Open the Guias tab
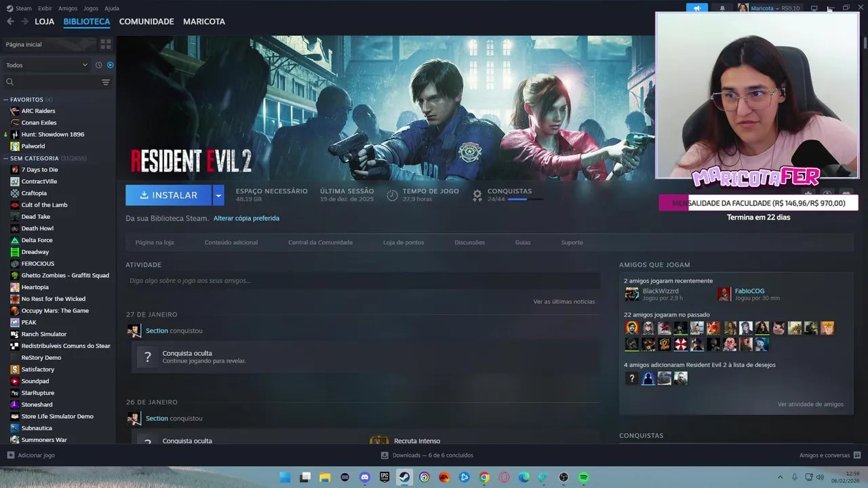Image resolution: width=868 pixels, height=488 pixels. [523, 242]
